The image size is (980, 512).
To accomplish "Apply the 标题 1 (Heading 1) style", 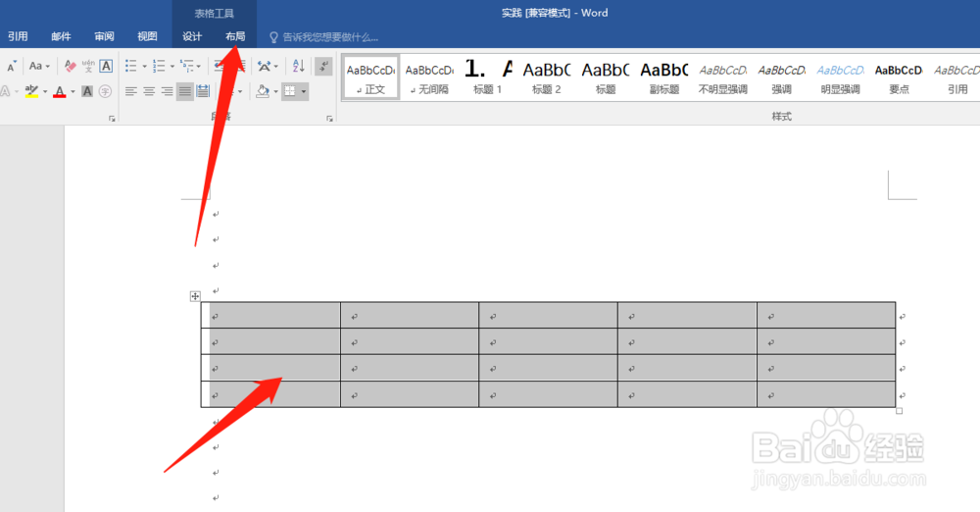I will [x=487, y=77].
